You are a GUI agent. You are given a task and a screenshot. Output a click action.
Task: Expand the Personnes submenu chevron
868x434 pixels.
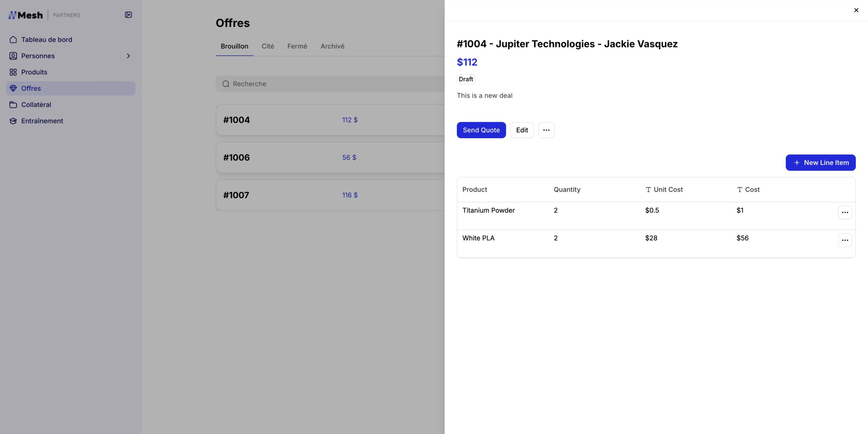tap(128, 56)
